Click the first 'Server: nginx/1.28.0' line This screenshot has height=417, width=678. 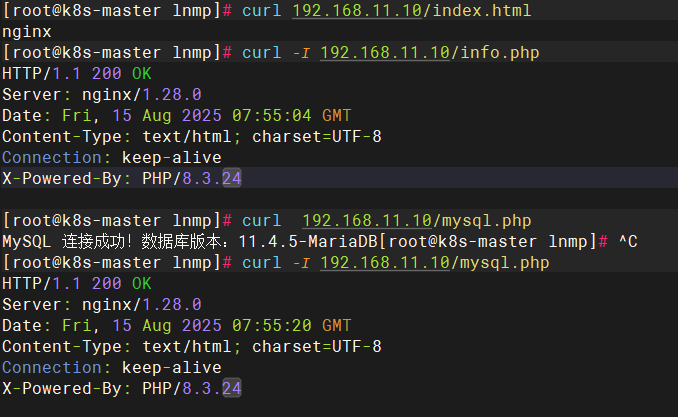pyautogui.click(x=102, y=94)
